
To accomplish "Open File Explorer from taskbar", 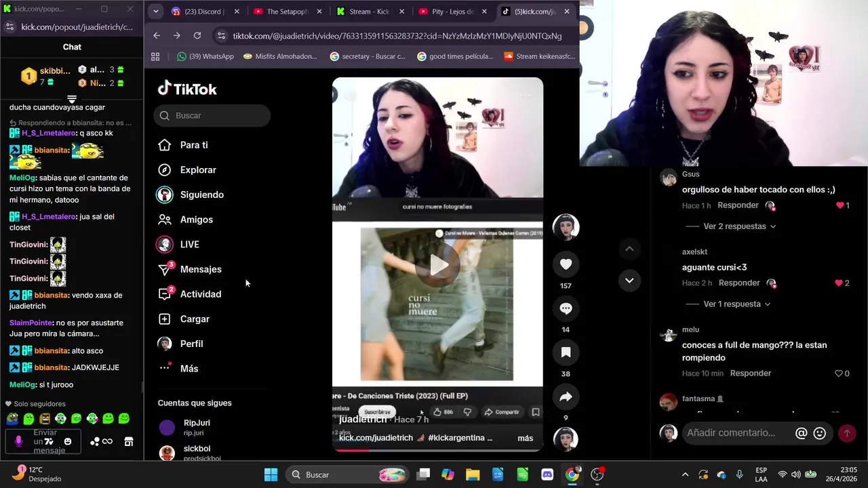I will [x=473, y=474].
